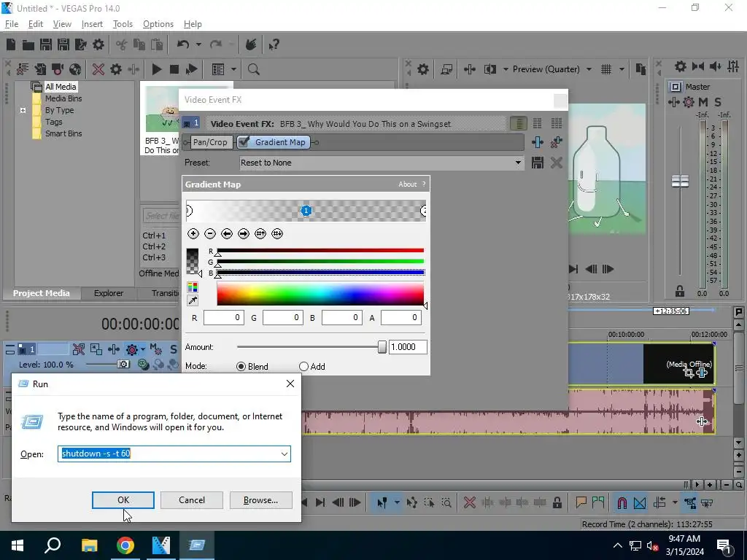Click the Plug-In Chain icon in Video Event FX
This screenshot has width=747, height=560.
538,142
